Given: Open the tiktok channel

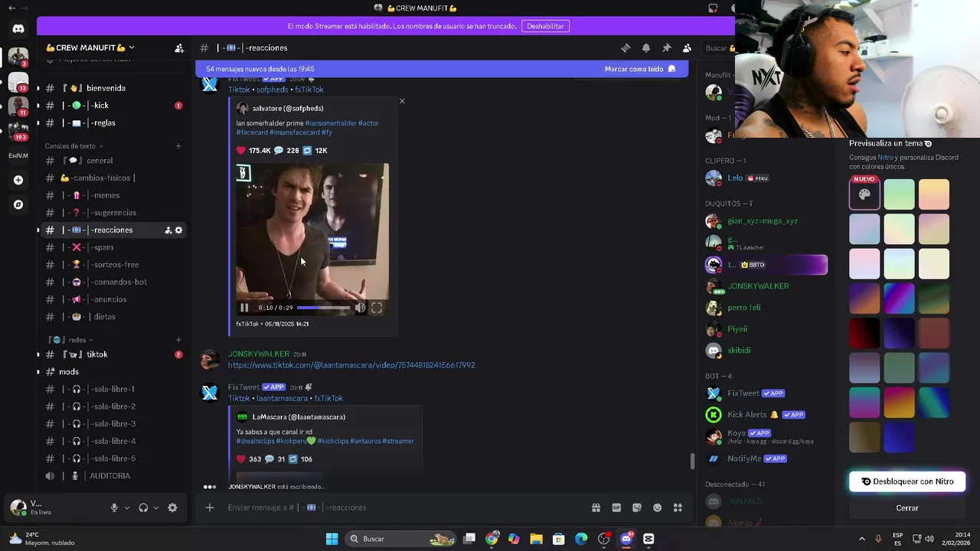Looking at the screenshot, I should (x=113, y=355).
